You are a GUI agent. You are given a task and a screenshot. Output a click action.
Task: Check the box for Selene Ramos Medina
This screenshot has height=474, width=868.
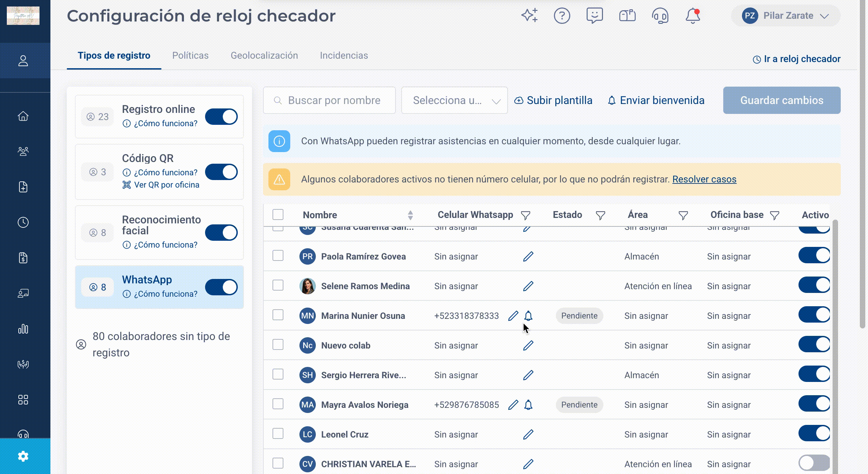pos(278,285)
